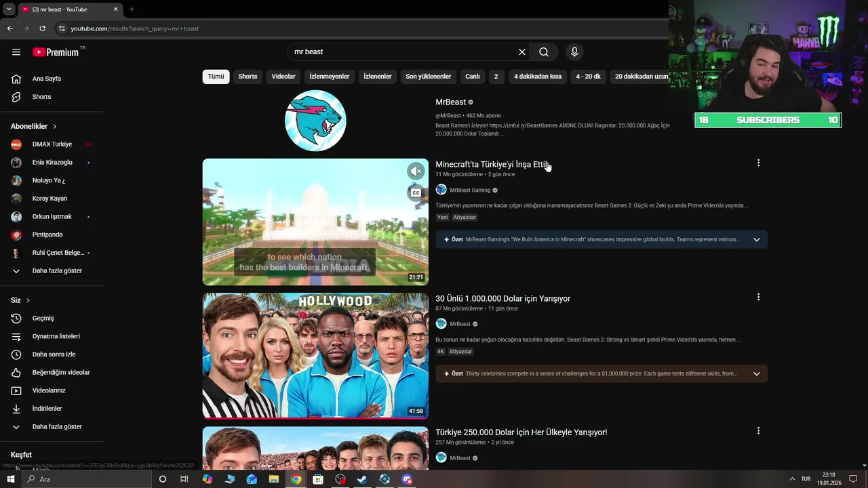This screenshot has height=488, width=868.
Task: Filter by 4 dakikadan kısa chip
Action: coord(538,77)
